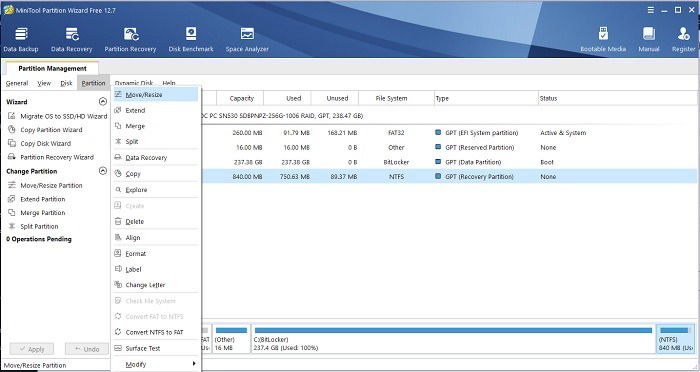The image size is (700, 372).
Task: Select the (Other) 16 MB disk map block
Action: coord(231,339)
